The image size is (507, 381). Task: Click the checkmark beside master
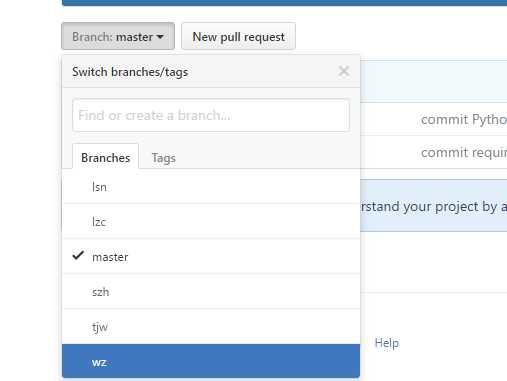[x=78, y=255]
